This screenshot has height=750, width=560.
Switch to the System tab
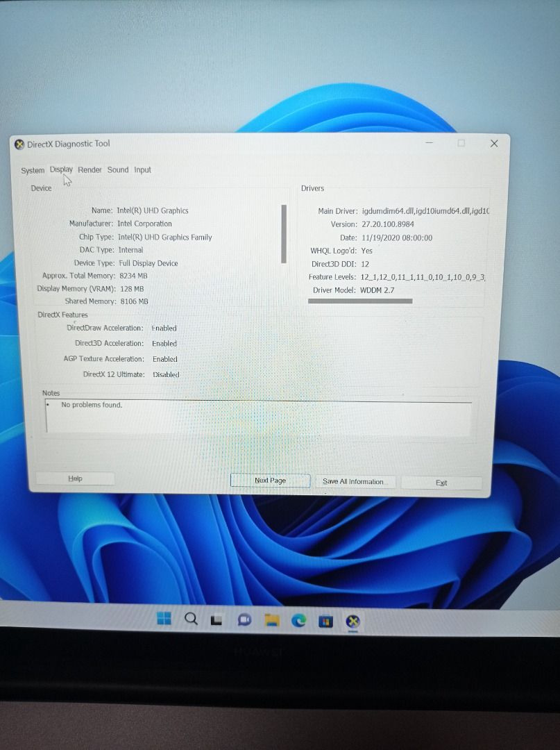tap(33, 170)
